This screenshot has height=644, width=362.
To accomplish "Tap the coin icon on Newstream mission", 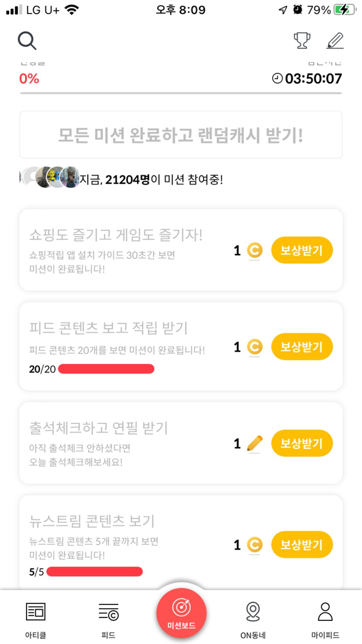I will coord(255,545).
